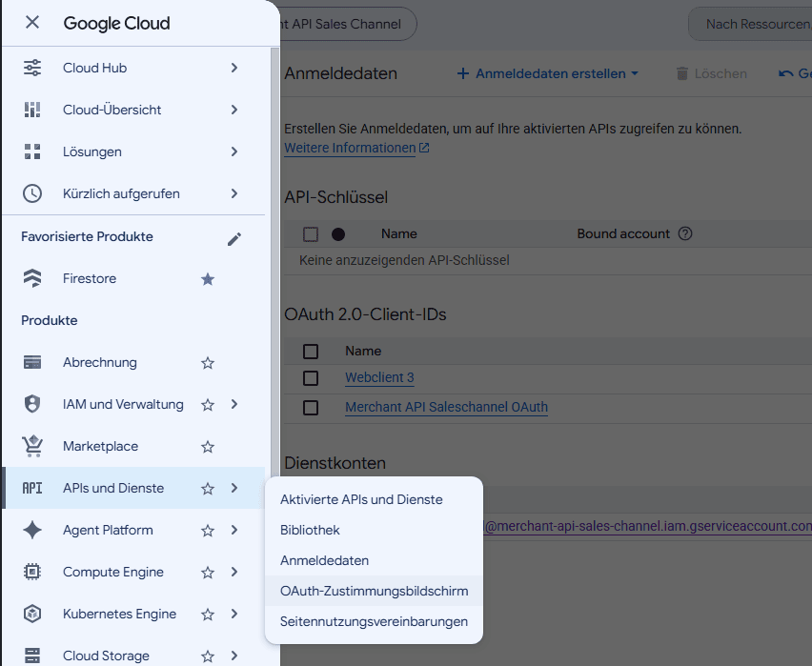This screenshot has height=666, width=812.
Task: Favorite Cloud Storage with its star
Action: click(x=208, y=656)
